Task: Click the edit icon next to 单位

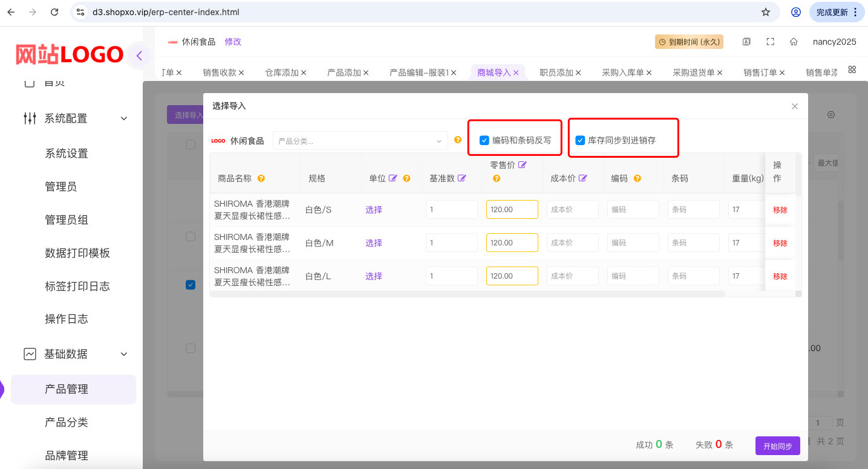Action: [x=393, y=178]
